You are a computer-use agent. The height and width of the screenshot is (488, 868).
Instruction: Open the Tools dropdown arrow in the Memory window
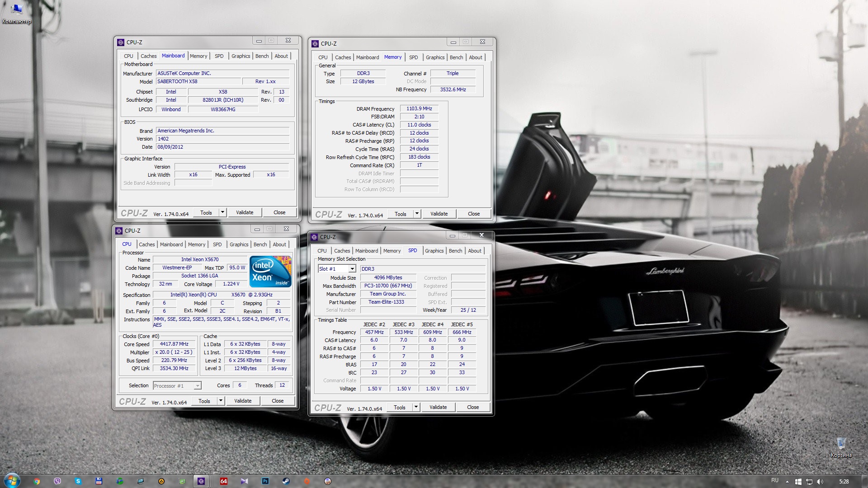coord(417,214)
